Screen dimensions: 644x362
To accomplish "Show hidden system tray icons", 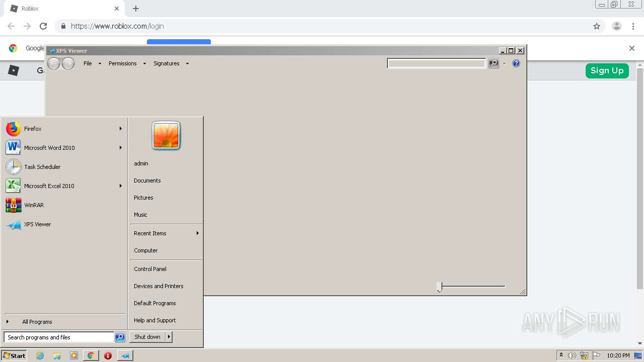I will pyautogui.click(x=561, y=355).
